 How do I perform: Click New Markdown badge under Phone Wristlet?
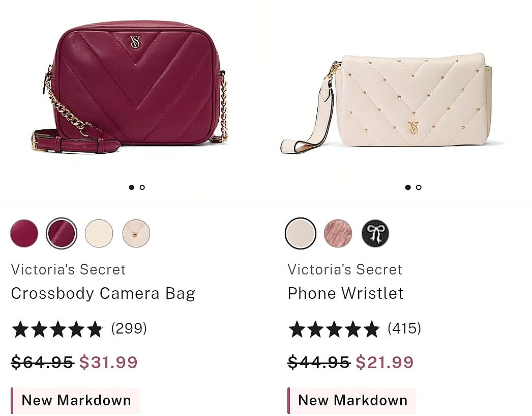[352, 400]
